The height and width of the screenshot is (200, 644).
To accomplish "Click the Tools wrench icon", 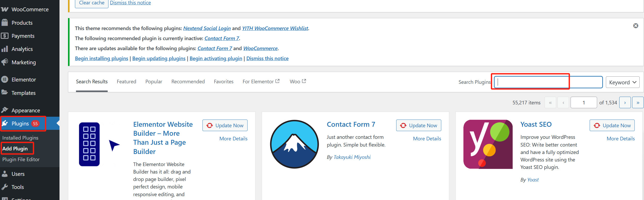I will coord(5,187).
